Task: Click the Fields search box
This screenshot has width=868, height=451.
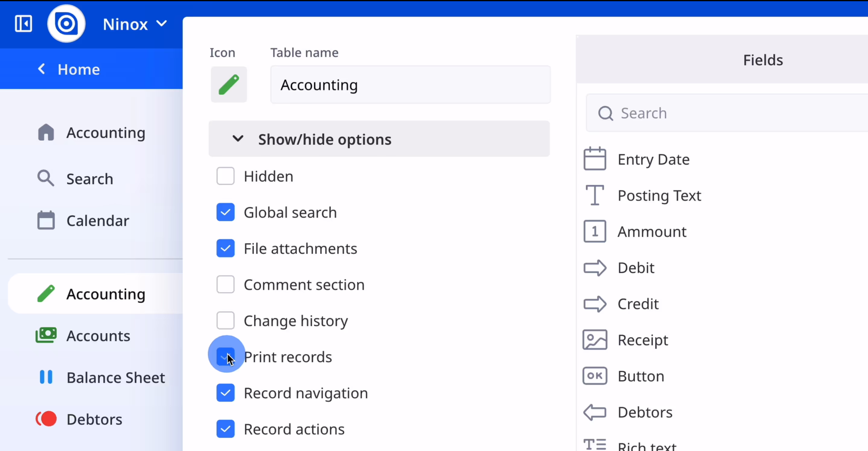Action: (x=727, y=113)
